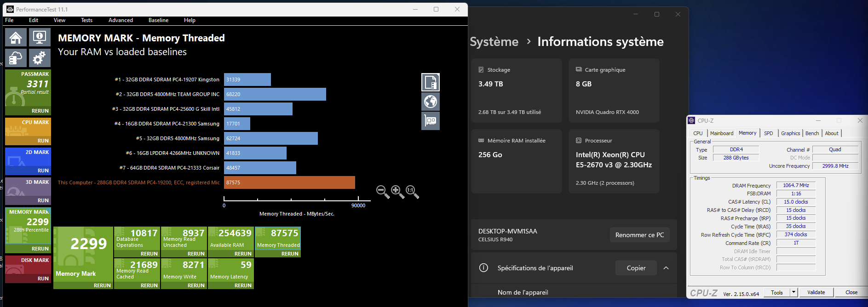The image size is (868, 307).
Task: Switch to Mainboard tab in CPU-Z
Action: (x=722, y=133)
